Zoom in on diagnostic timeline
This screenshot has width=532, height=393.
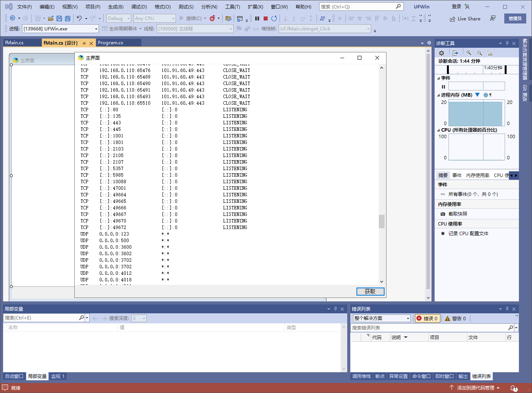(469, 53)
